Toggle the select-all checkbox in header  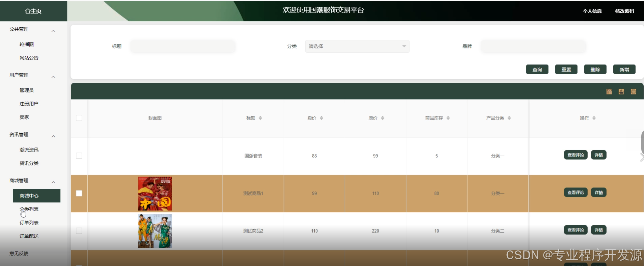tap(79, 118)
